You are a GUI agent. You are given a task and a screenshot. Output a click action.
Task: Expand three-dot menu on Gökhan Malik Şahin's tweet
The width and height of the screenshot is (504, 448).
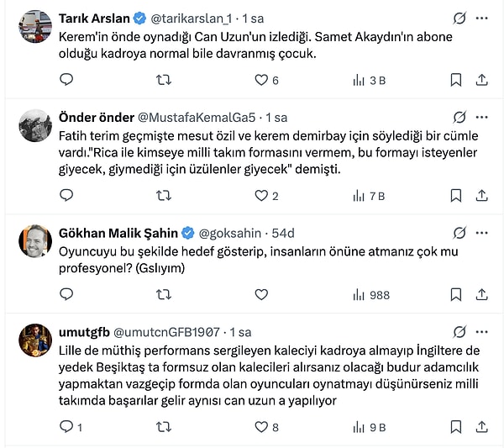482,233
